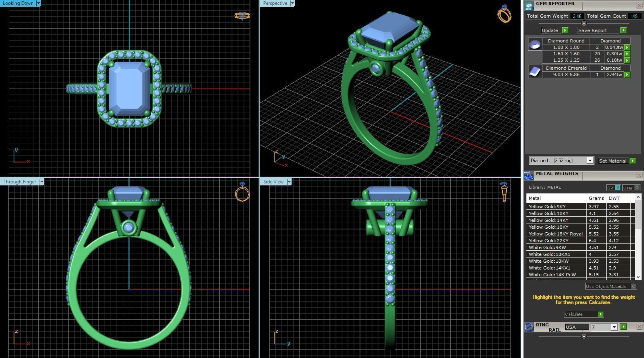
Task: Click green arrow for 1.25 X 1.25 row
Action: click(627, 60)
